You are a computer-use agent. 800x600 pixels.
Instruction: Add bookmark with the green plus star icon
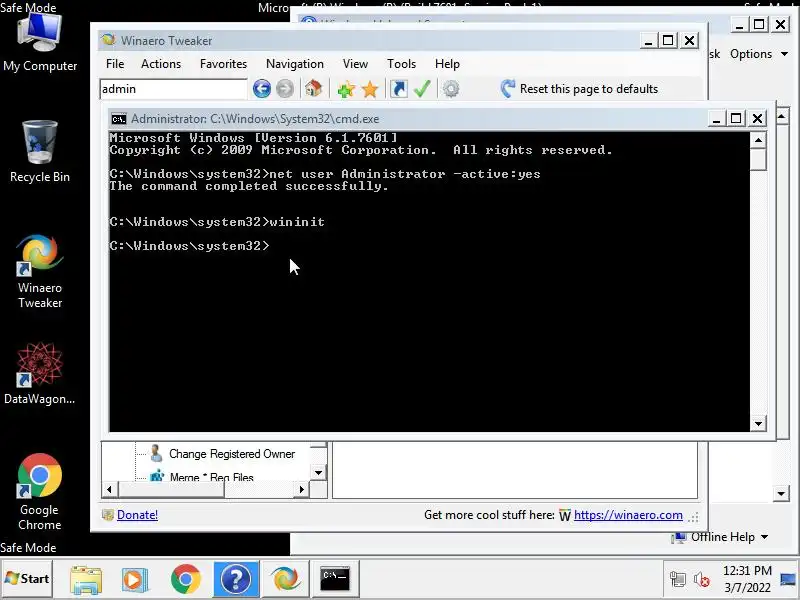[346, 89]
